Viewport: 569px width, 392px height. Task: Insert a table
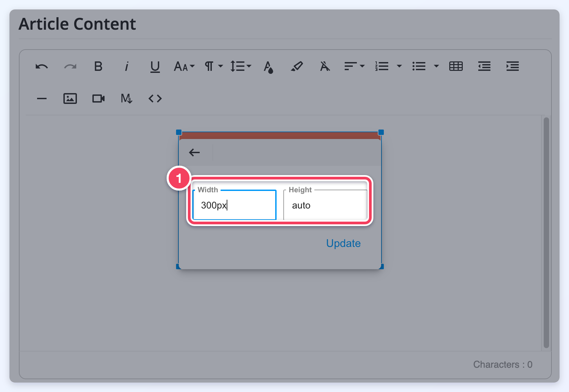point(456,66)
